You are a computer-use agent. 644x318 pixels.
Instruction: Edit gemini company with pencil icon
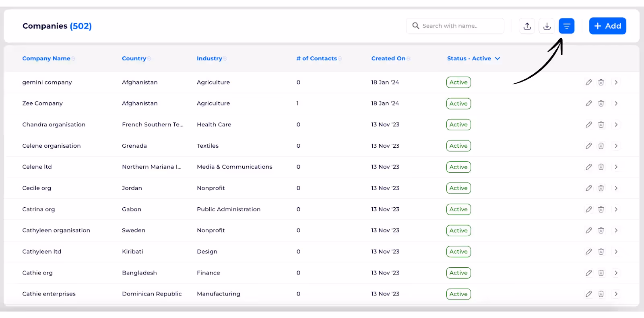tap(588, 82)
